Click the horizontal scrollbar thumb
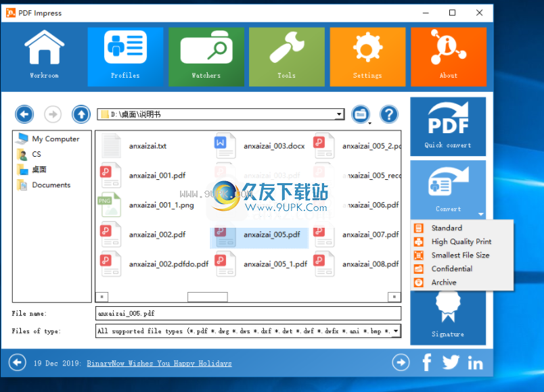This screenshot has height=392, width=544. (208, 297)
